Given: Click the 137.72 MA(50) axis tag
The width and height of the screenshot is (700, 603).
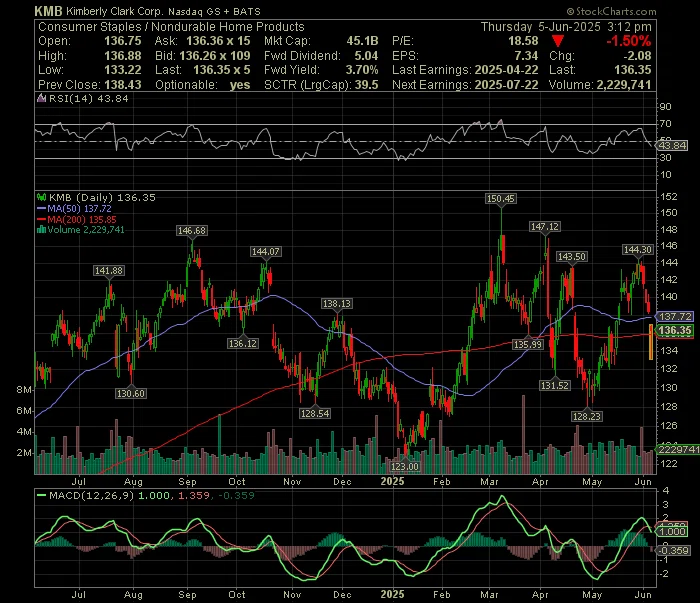Looking at the screenshot, I should point(675,316).
